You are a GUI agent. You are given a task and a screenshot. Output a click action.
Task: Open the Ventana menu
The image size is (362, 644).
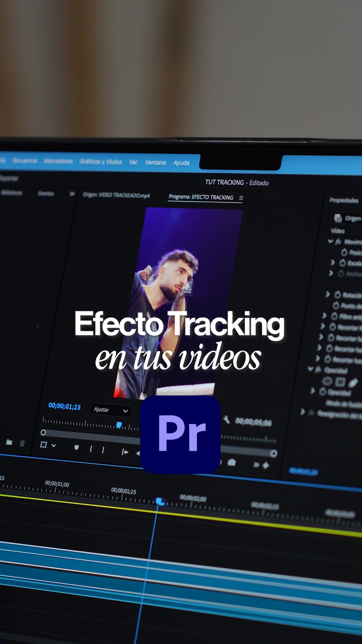(156, 162)
